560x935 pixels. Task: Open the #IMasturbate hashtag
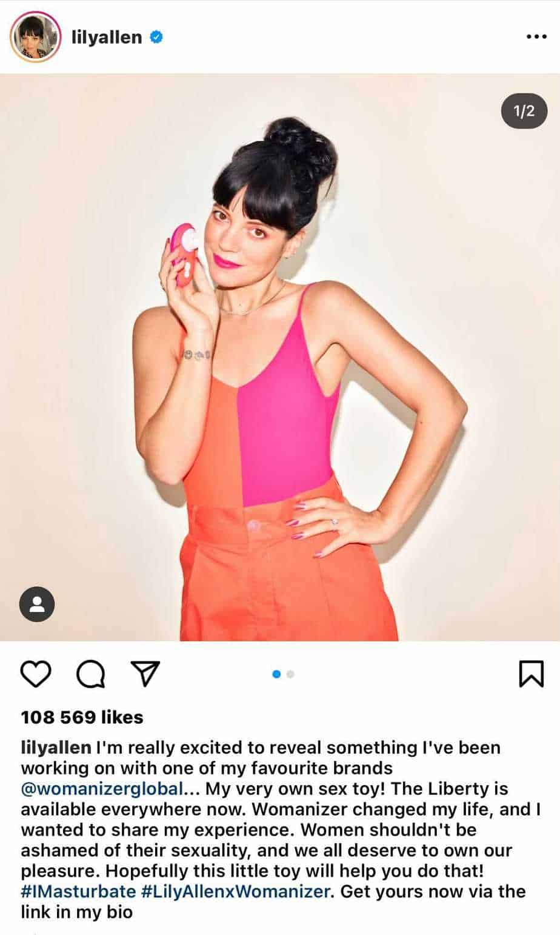pyautogui.click(x=78, y=891)
